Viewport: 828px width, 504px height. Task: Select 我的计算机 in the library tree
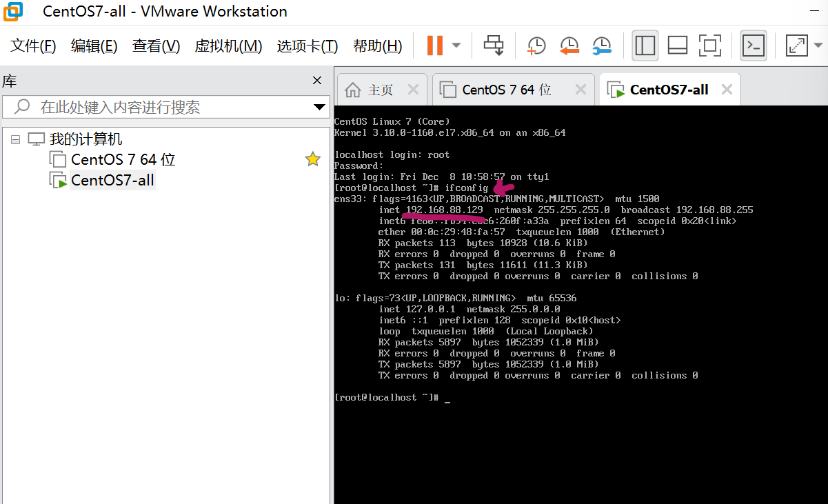tap(86, 139)
